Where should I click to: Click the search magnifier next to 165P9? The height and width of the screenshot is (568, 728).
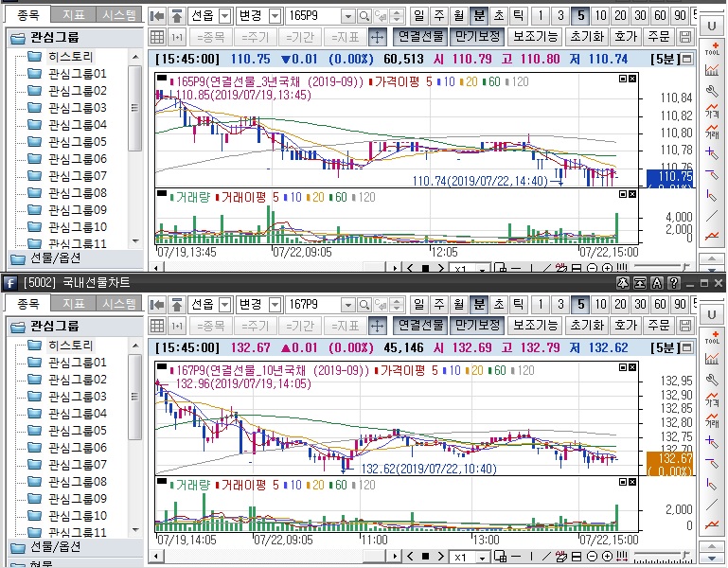coord(364,16)
